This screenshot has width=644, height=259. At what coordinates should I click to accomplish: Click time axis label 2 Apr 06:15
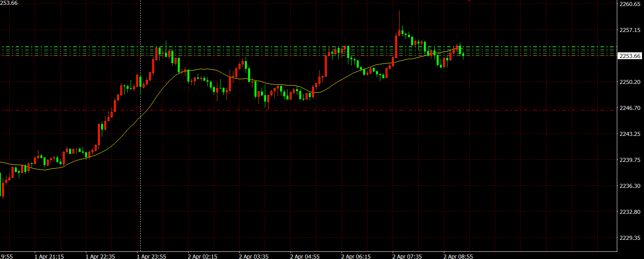(356, 256)
